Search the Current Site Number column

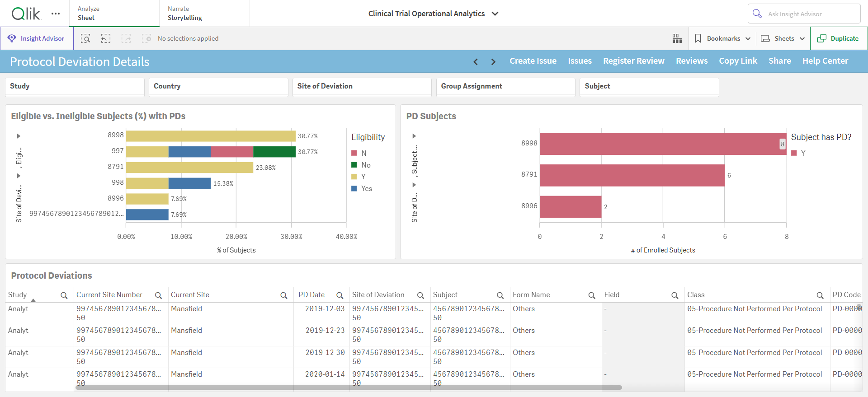click(x=158, y=295)
